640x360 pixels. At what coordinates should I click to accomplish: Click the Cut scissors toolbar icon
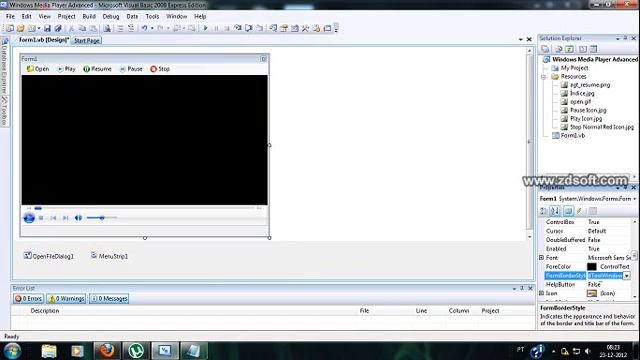click(x=71, y=28)
